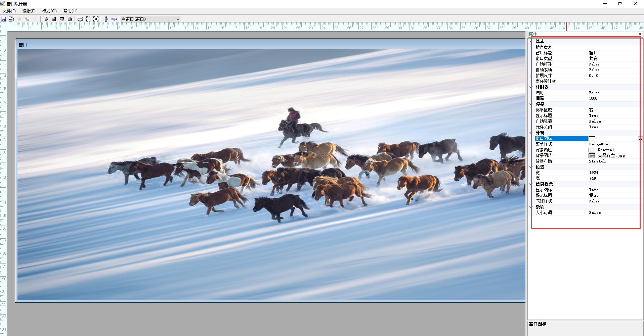This screenshot has width=644, height=336.
Task: Click the Align Left toolbar icon
Action: [x=46, y=19]
